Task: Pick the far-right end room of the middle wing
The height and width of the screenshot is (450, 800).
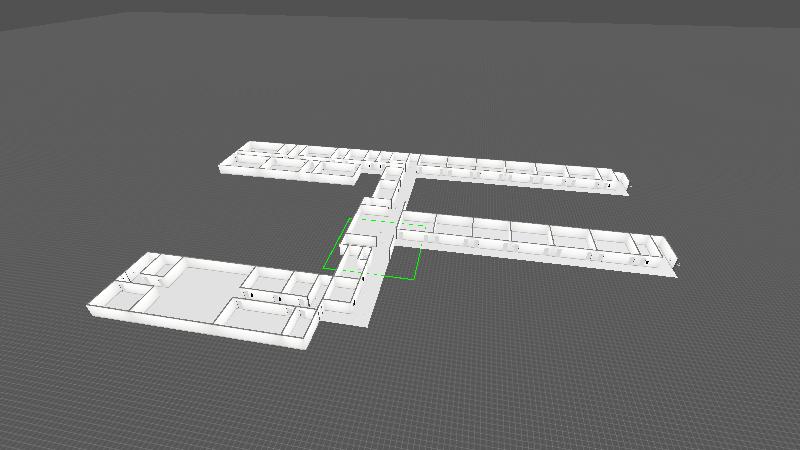Action: tap(655, 252)
